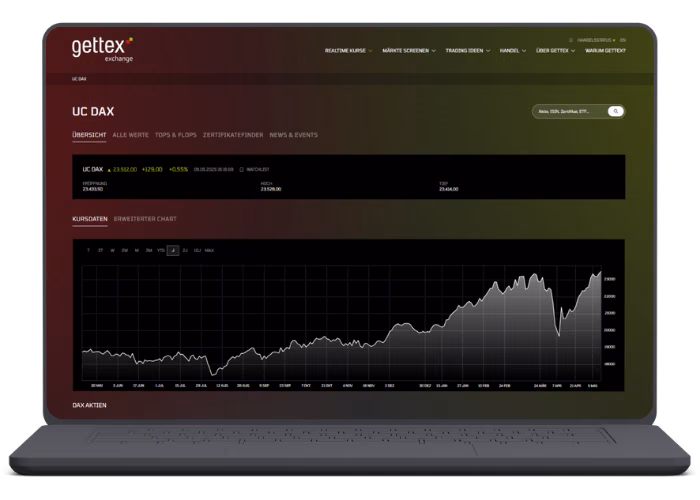Viewport: 700px width, 500px height.
Task: Switch language to EN
Action: click(623, 40)
